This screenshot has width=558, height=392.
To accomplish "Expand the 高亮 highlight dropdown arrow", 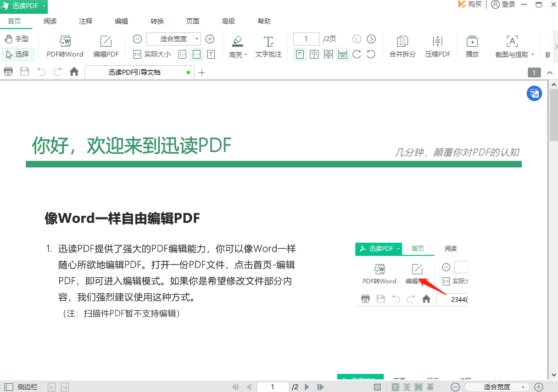I will (245, 55).
